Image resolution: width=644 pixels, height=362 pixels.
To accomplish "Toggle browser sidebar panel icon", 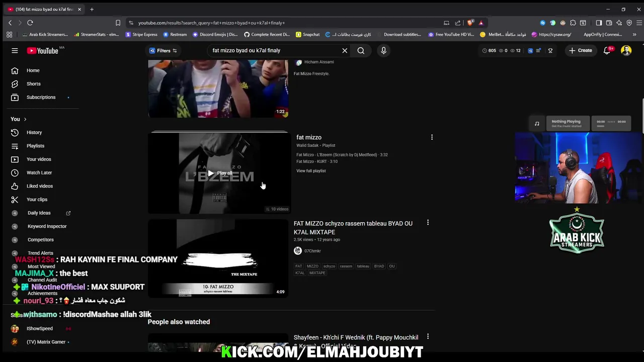I will tap(599, 23).
